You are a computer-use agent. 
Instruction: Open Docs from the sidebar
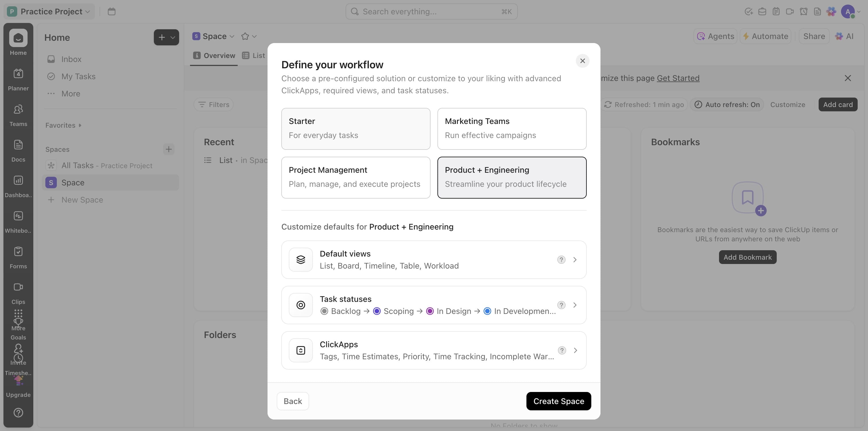tap(18, 151)
